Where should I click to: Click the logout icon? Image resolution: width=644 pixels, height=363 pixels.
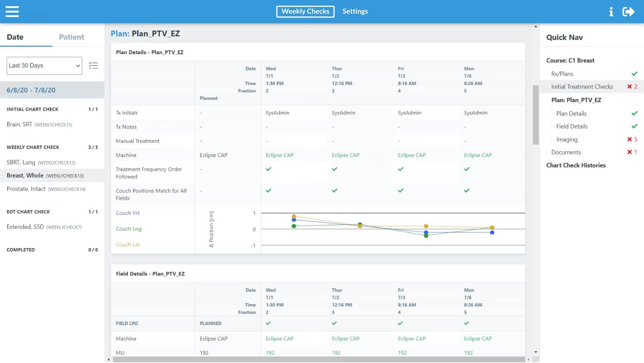pos(628,12)
